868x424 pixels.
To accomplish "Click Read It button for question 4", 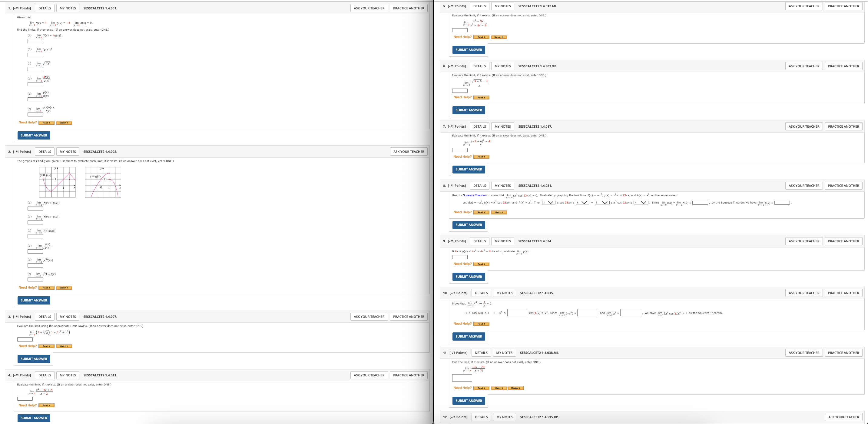I will 46,405.
